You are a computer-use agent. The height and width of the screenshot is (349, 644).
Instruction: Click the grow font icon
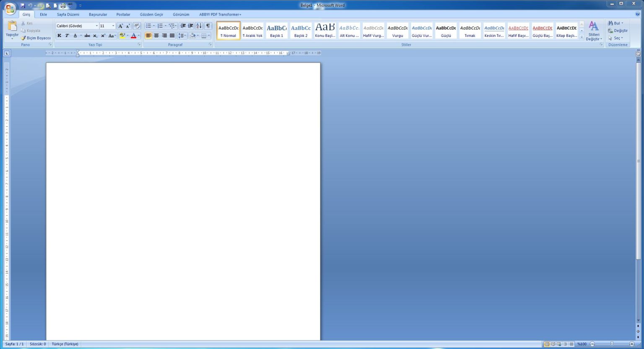[x=120, y=26]
